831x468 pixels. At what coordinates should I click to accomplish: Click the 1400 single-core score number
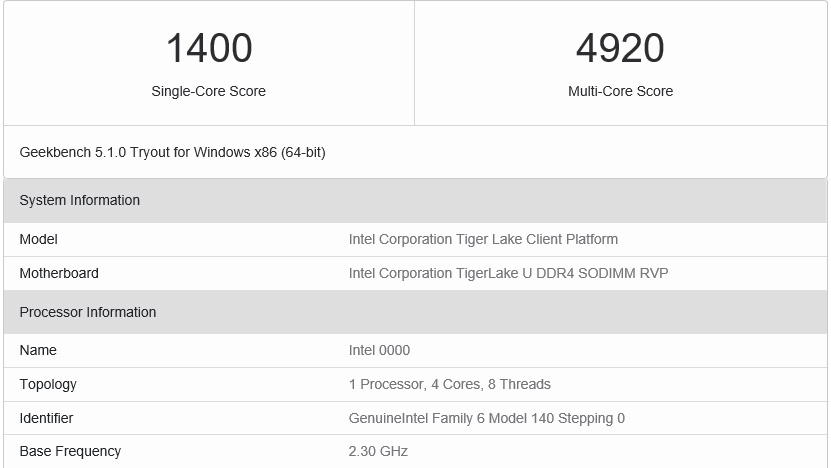click(208, 48)
